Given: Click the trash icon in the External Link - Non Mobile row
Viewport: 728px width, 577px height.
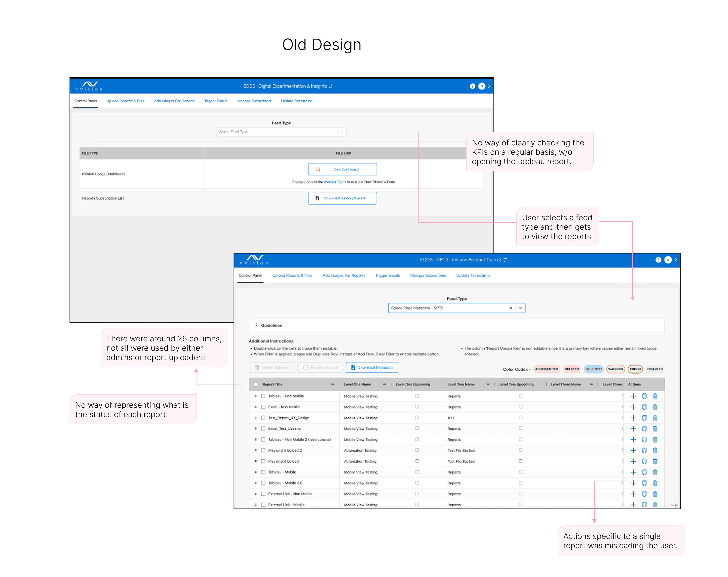Looking at the screenshot, I should click(x=655, y=494).
